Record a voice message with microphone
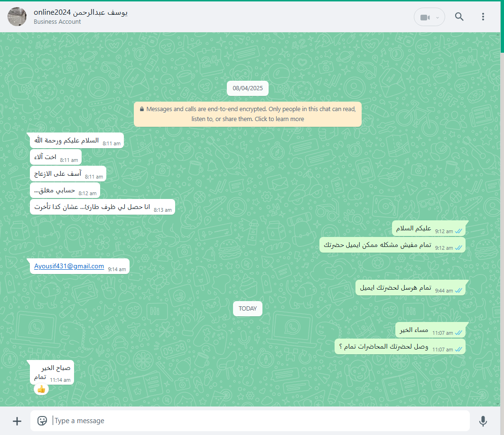The height and width of the screenshot is (435, 504). 483,421
